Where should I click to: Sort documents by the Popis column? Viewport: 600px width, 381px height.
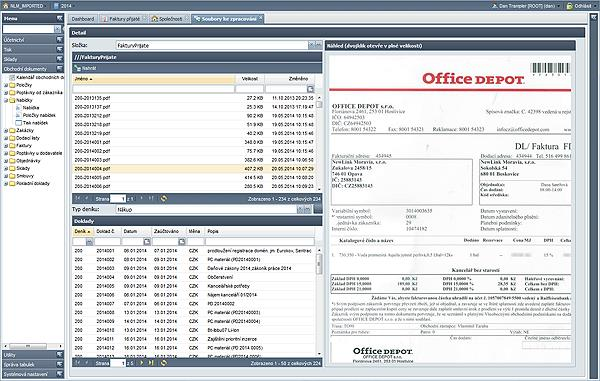(260, 231)
